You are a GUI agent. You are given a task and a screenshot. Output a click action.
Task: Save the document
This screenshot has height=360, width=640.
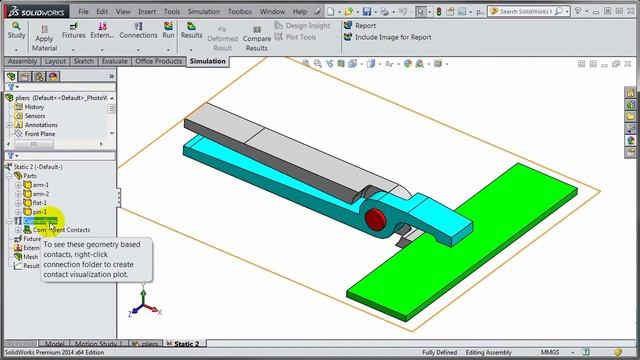click(x=367, y=11)
